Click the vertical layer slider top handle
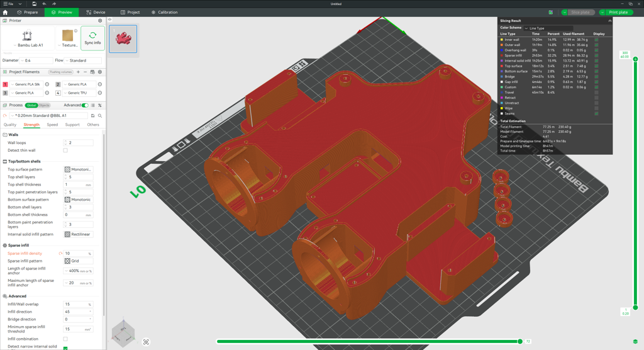Screen dimensions: 644x350 tap(635, 59)
